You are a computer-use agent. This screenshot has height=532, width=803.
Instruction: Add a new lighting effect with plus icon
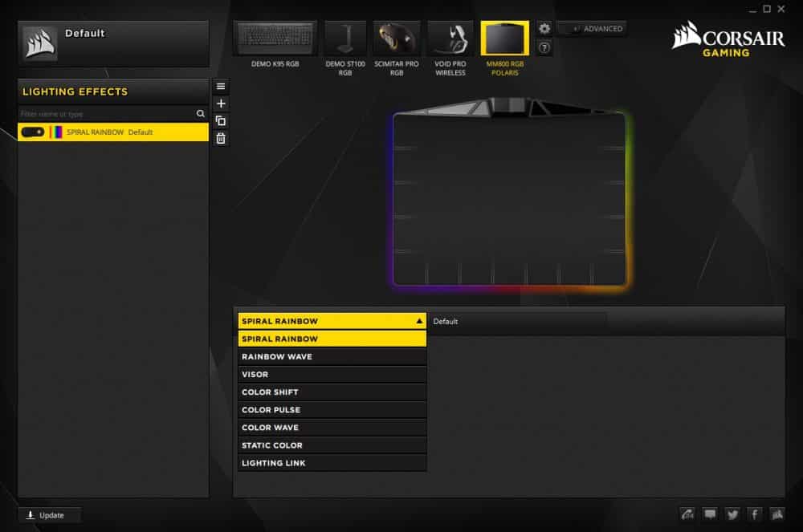coord(221,104)
